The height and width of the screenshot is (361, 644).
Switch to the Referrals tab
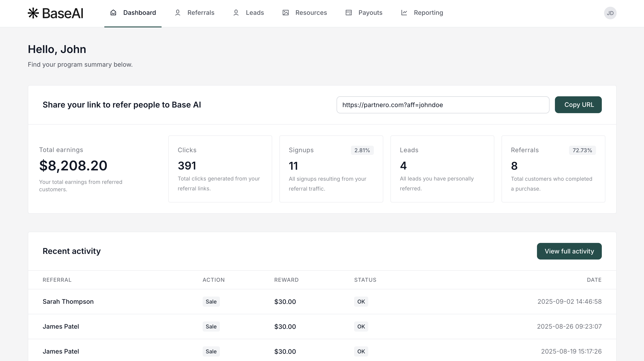coord(201,13)
